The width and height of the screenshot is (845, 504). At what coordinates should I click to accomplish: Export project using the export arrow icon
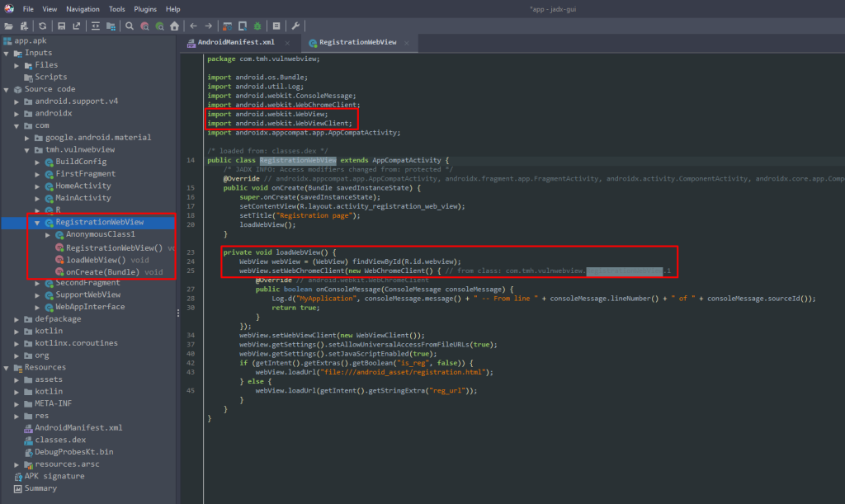(77, 26)
